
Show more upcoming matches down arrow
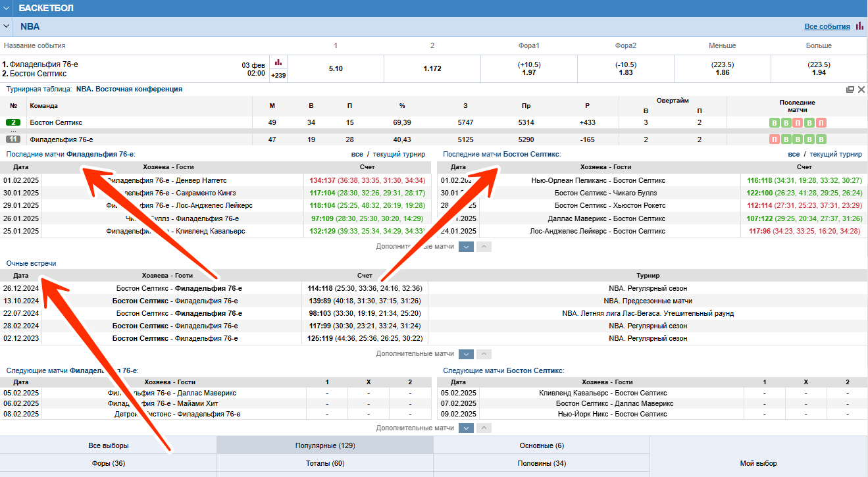[466, 428]
